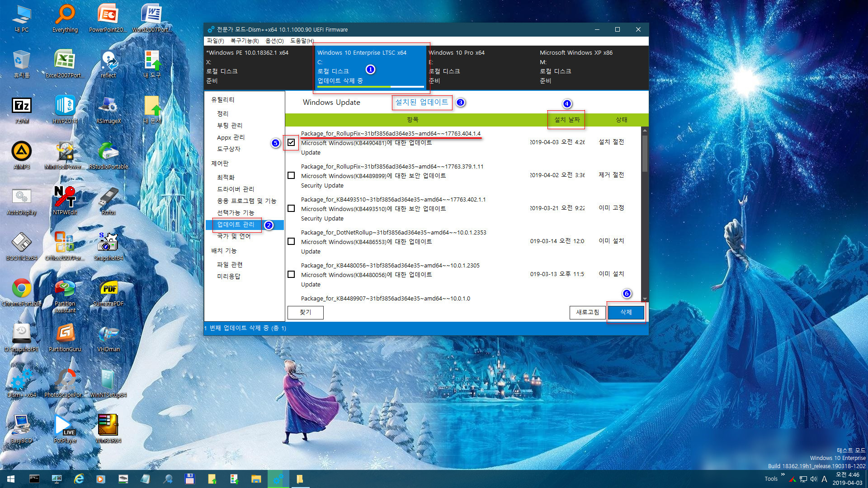Sort by the 설치 날짜 column header

click(x=567, y=120)
